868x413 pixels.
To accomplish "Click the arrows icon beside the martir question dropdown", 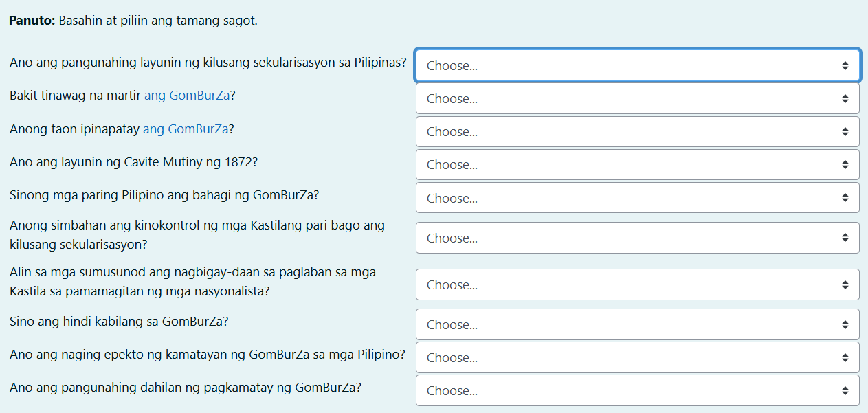I will (x=846, y=98).
